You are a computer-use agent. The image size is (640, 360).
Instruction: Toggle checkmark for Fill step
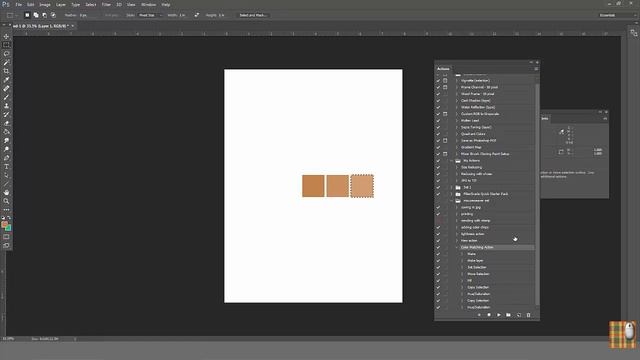pos(438,280)
